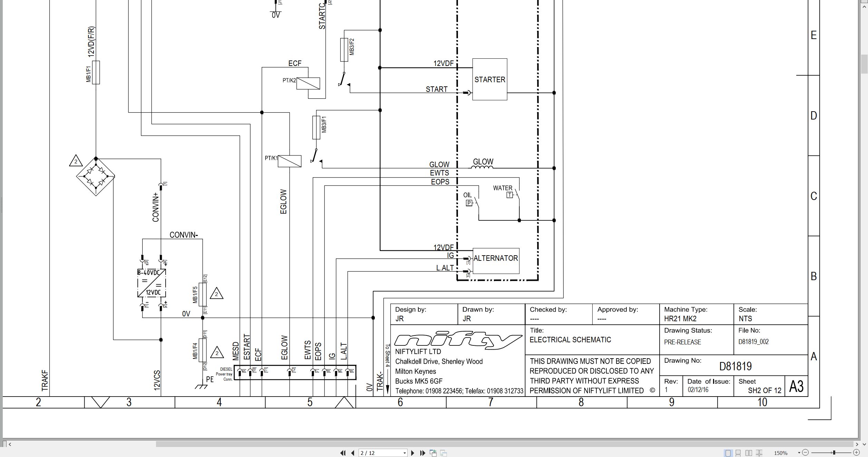The height and width of the screenshot is (457, 868).
Task: Click the OIL pressure switch symbol
Action: pos(472,203)
